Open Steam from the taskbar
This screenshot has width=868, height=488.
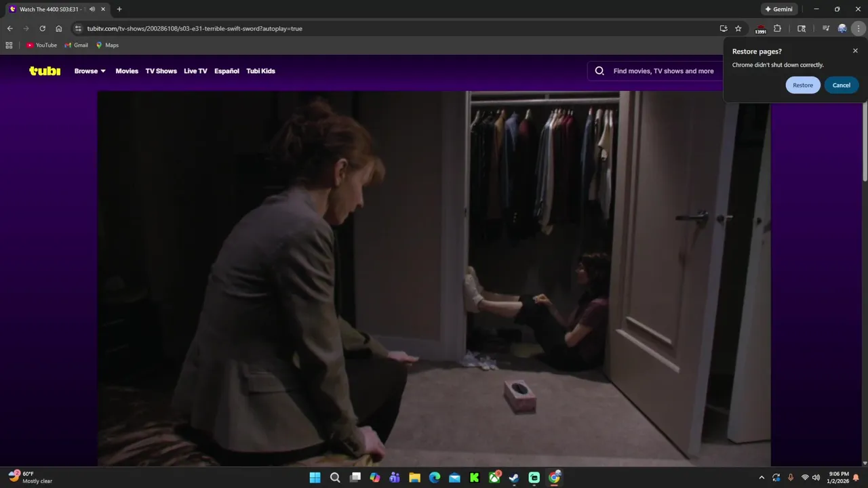pyautogui.click(x=514, y=477)
